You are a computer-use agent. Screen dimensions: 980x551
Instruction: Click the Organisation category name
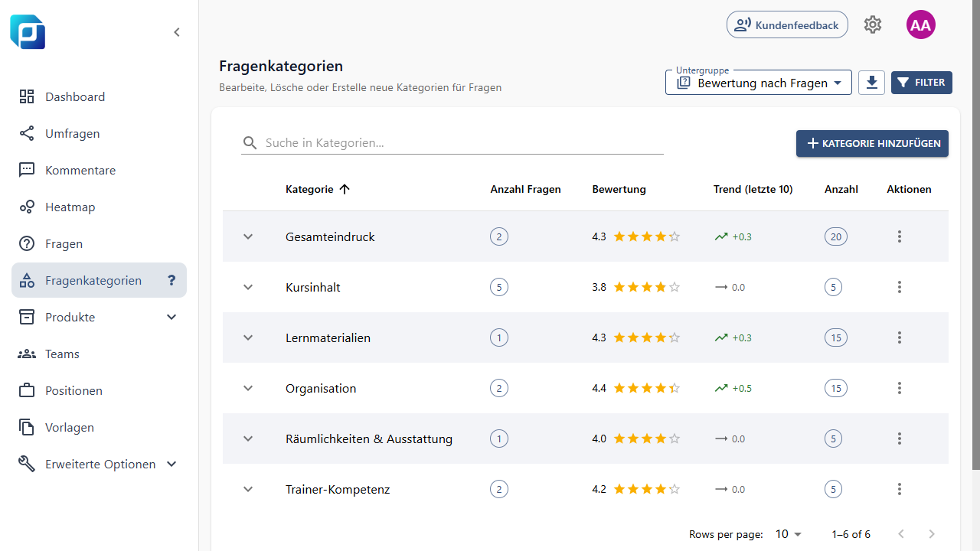[321, 388]
